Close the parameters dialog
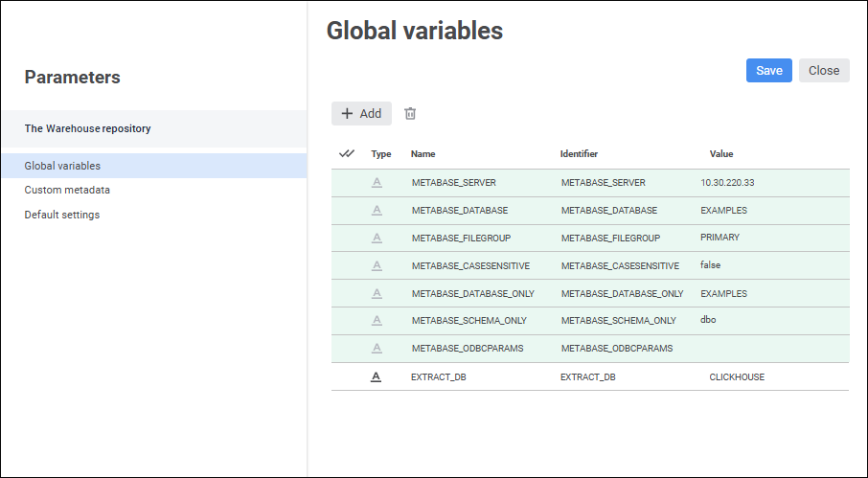 point(823,71)
